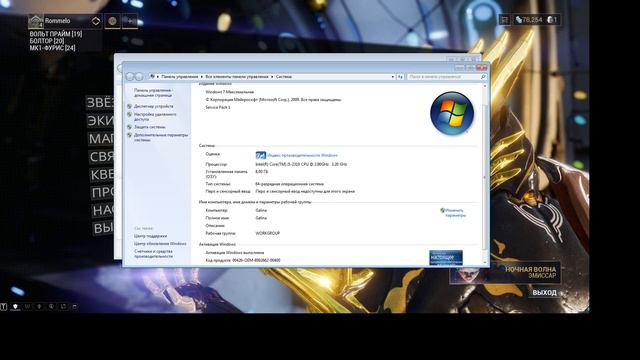Click the round gold emblem icon in Warframe header
Image resolution: width=640 pixels, height=360 pixels.
click(112, 21)
